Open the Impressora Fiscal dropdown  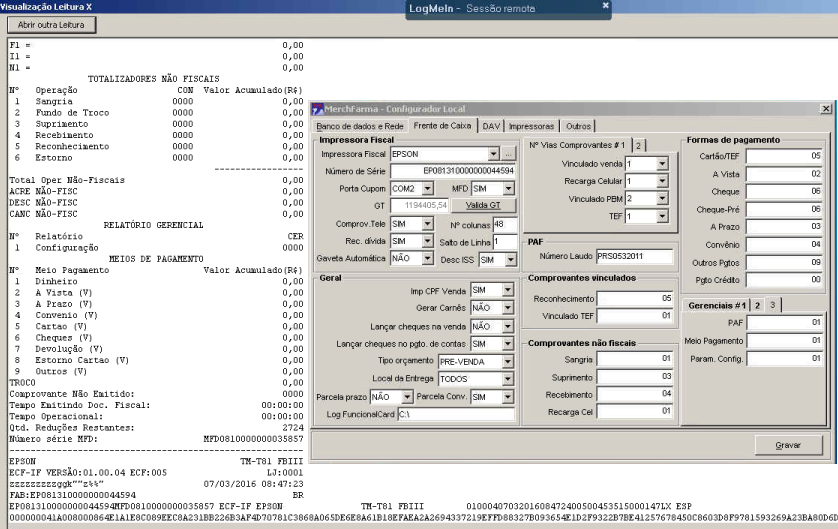(494, 155)
